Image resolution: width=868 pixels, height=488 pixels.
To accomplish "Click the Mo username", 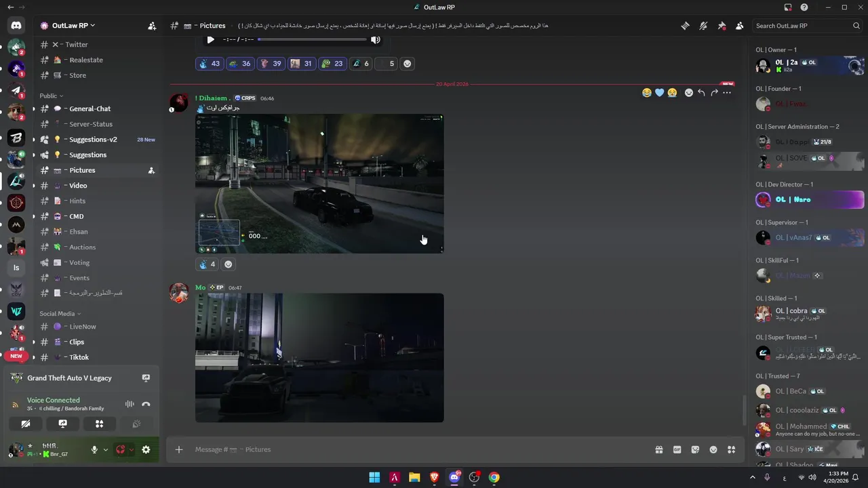I will pyautogui.click(x=200, y=287).
